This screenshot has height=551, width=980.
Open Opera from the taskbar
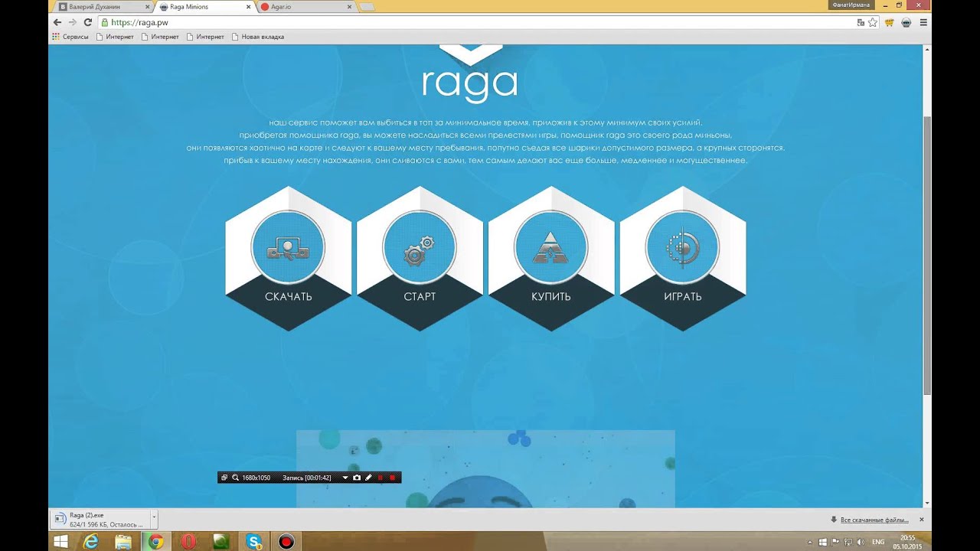(x=188, y=542)
